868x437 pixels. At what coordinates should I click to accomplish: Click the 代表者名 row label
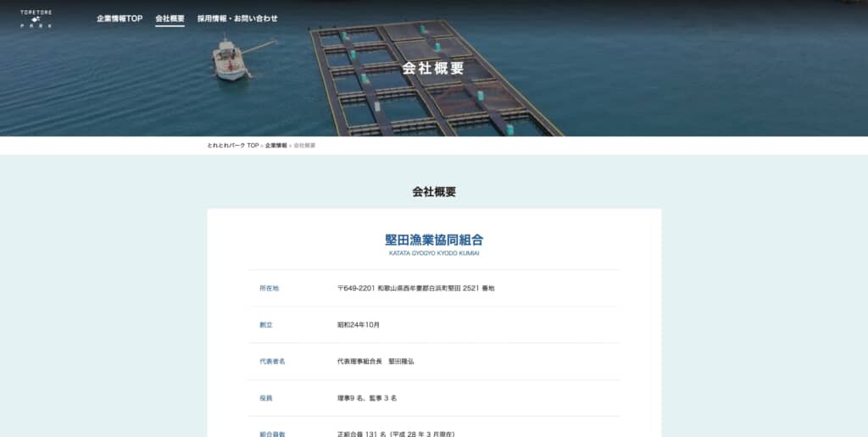272,362
